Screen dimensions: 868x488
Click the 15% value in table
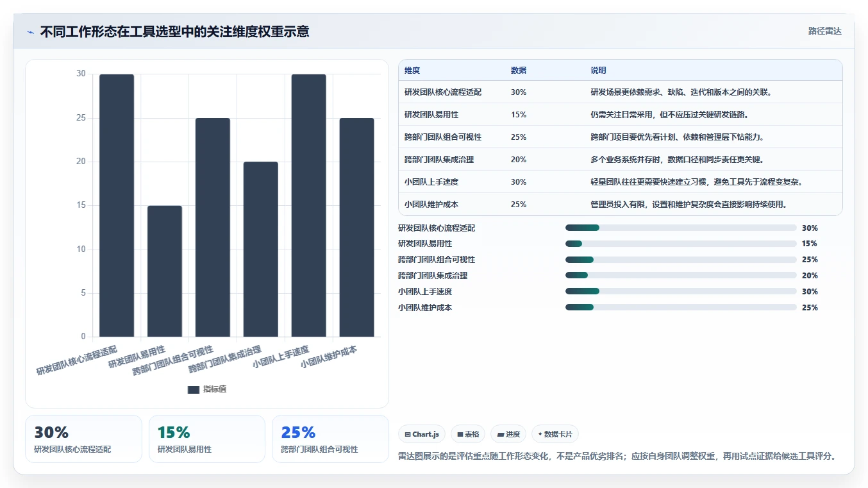click(x=519, y=115)
